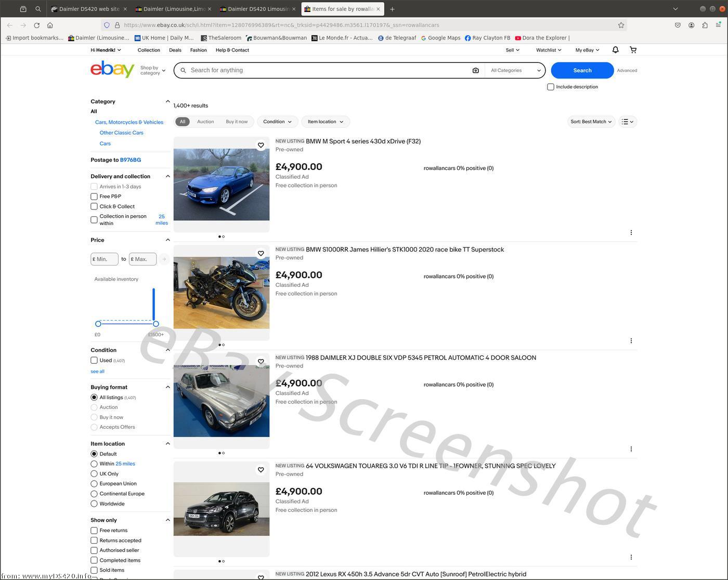This screenshot has height=580, width=728.
Task: Click the blue Search button
Action: coord(582,70)
